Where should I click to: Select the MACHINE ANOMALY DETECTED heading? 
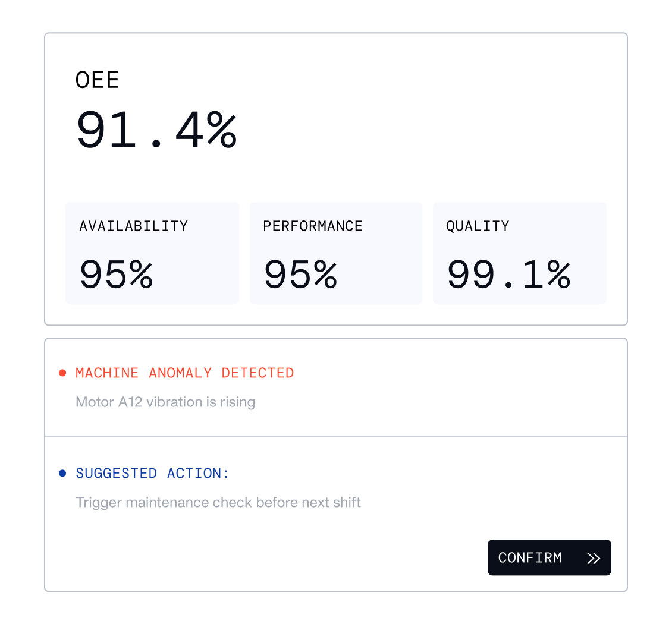(x=184, y=373)
